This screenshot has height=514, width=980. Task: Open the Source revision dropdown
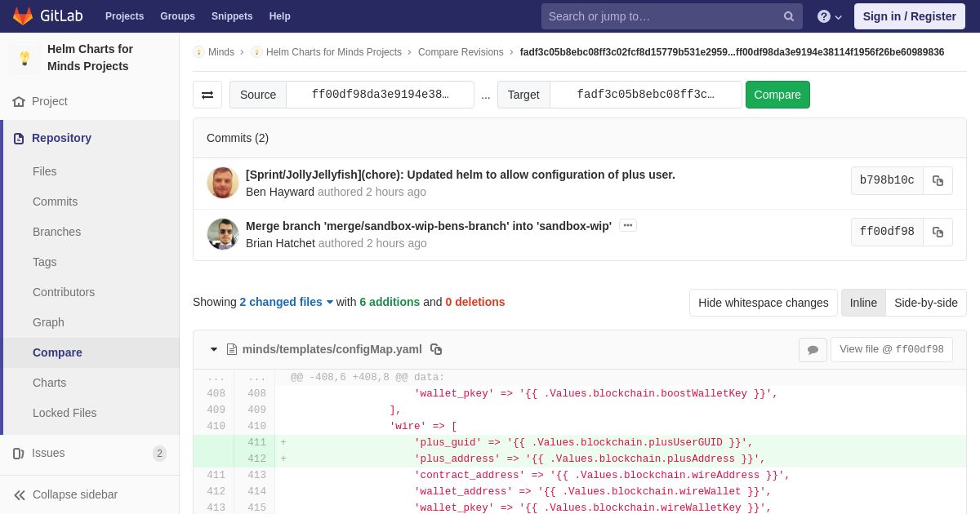(380, 95)
